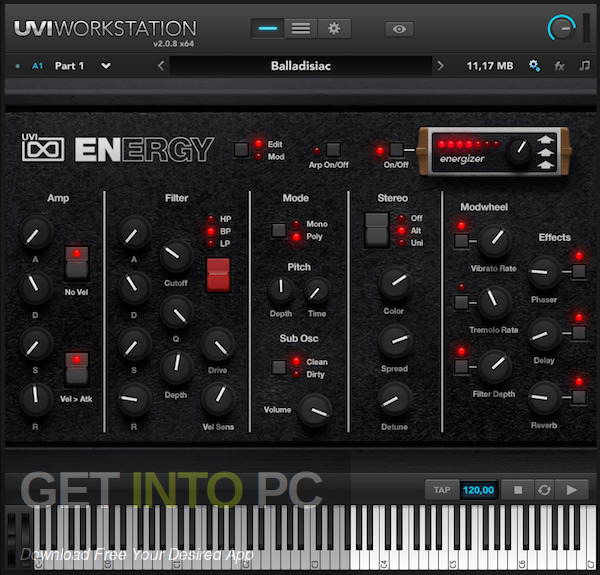Enable the Reverb effect button

579,397
